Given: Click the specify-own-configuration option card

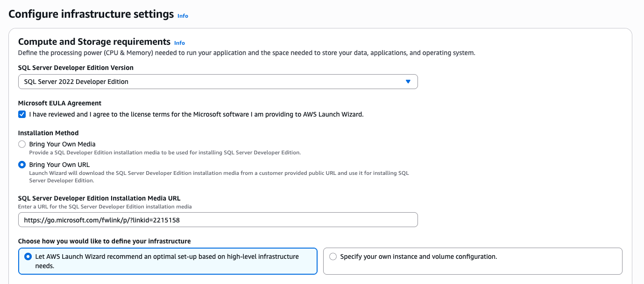Looking at the screenshot, I should point(472,261).
